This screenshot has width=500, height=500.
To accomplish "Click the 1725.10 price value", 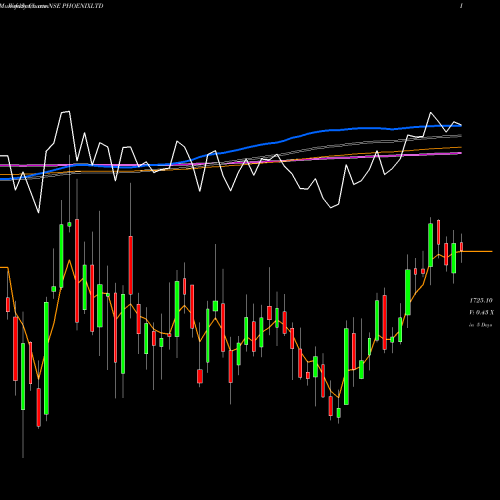I will 481,300.
